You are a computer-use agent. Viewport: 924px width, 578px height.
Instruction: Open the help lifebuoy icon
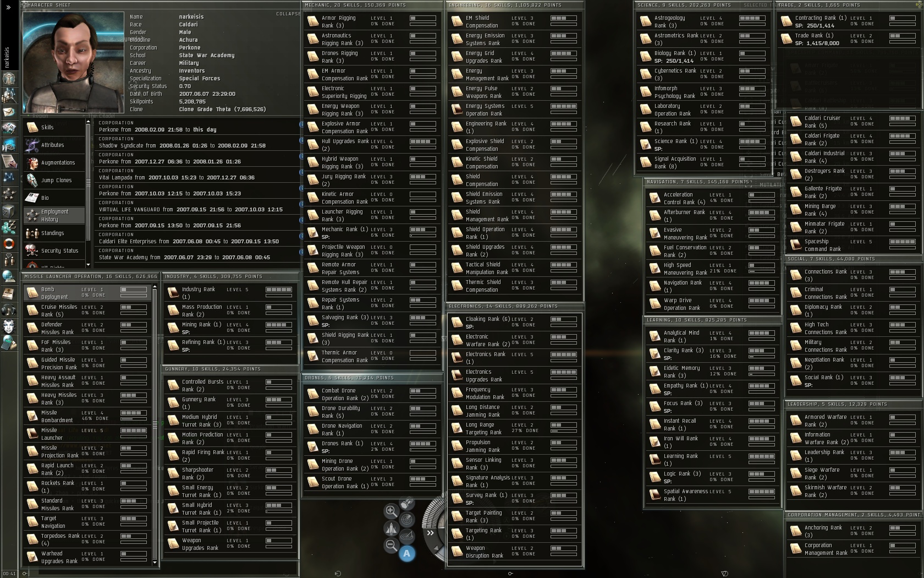(9, 243)
